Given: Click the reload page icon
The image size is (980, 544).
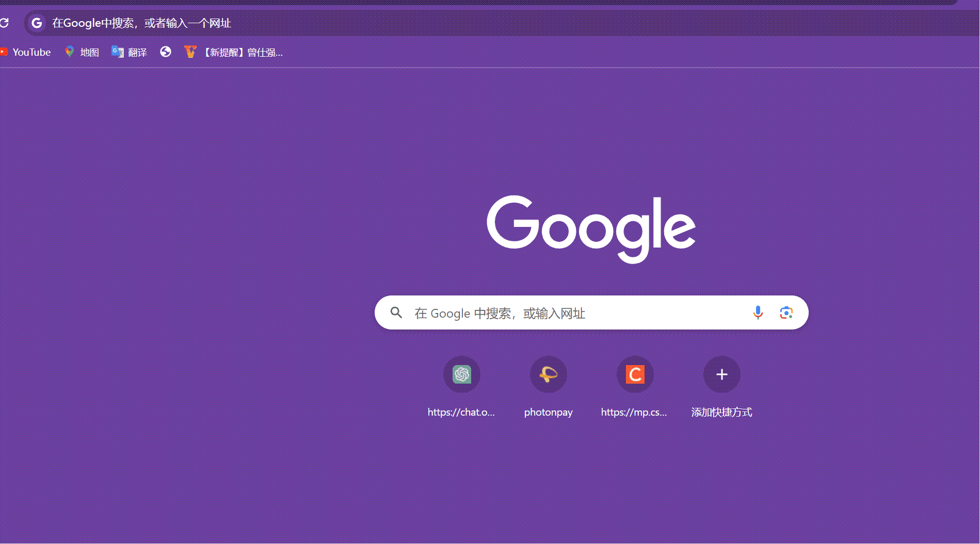Looking at the screenshot, I should click(4, 23).
